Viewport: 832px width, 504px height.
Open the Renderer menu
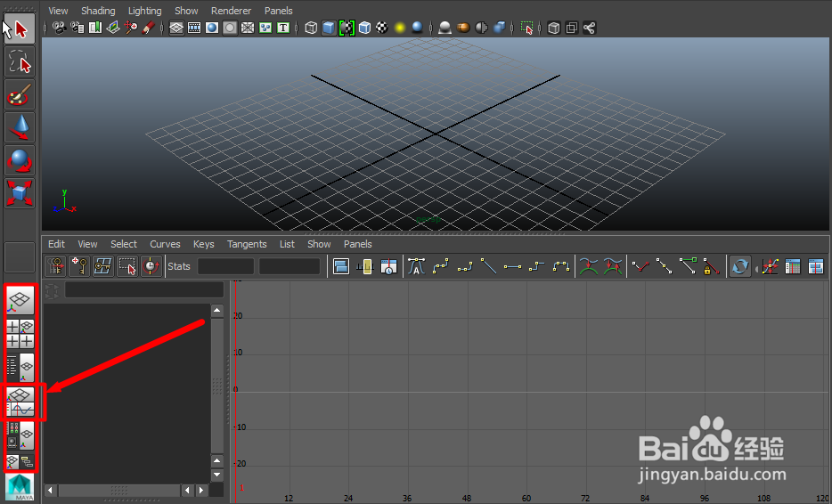pos(232,11)
